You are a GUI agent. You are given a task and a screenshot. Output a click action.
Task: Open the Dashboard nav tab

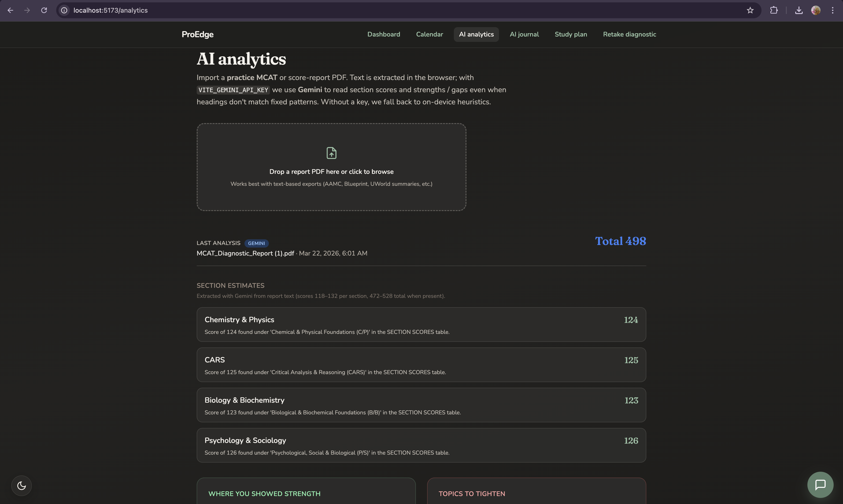coord(383,34)
